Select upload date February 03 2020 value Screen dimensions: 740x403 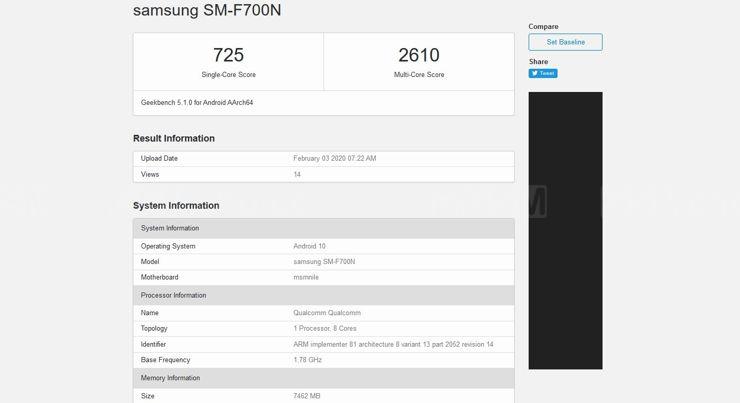[x=335, y=159]
